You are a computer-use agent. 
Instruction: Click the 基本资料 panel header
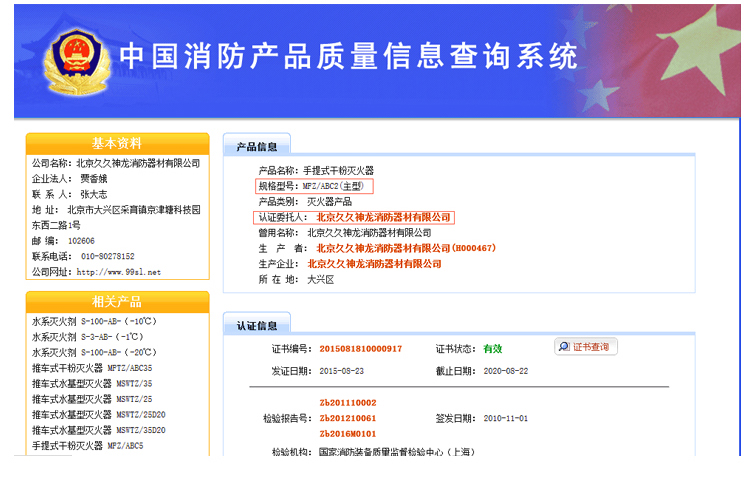[117, 143]
